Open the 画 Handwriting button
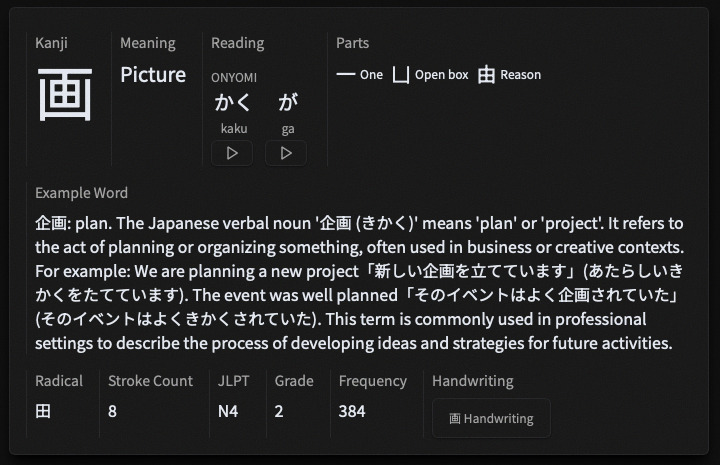This screenshot has height=465, width=720. (x=491, y=419)
